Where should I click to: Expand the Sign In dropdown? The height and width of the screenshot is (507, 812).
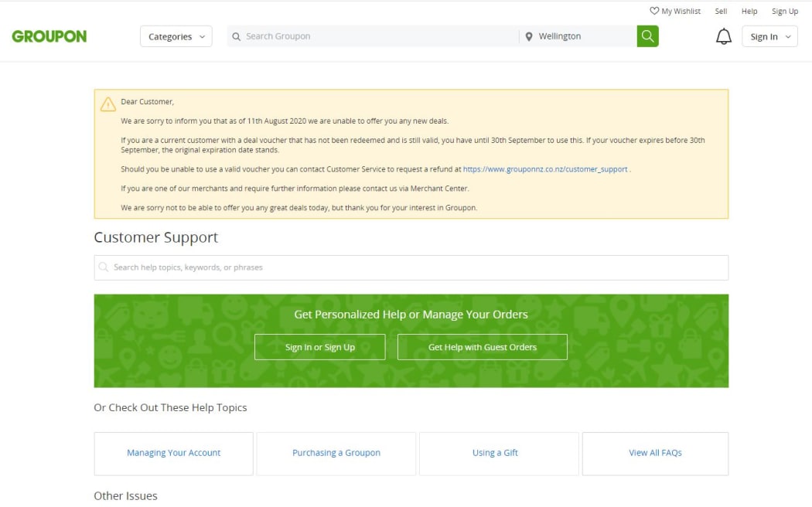[769, 36]
